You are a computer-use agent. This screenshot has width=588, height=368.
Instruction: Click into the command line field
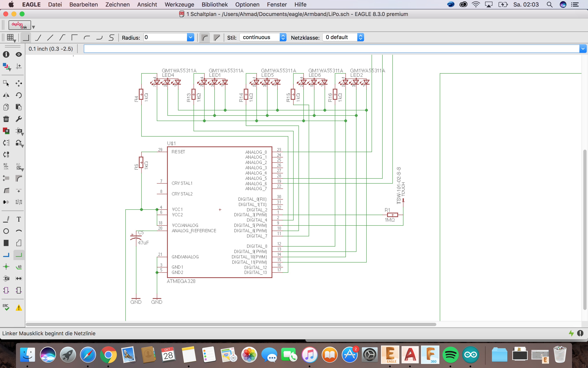[x=332, y=49]
